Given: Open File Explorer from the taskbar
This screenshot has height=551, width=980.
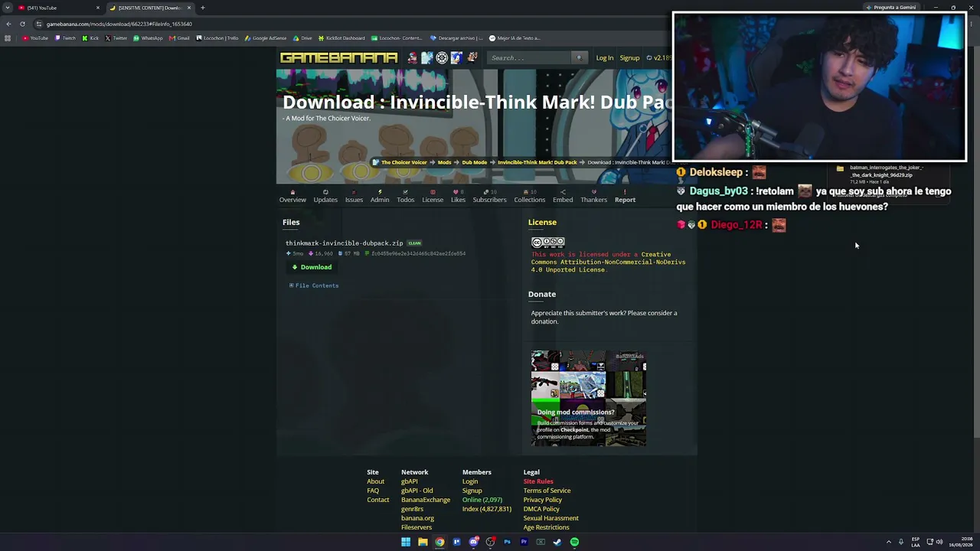Looking at the screenshot, I should tap(423, 542).
